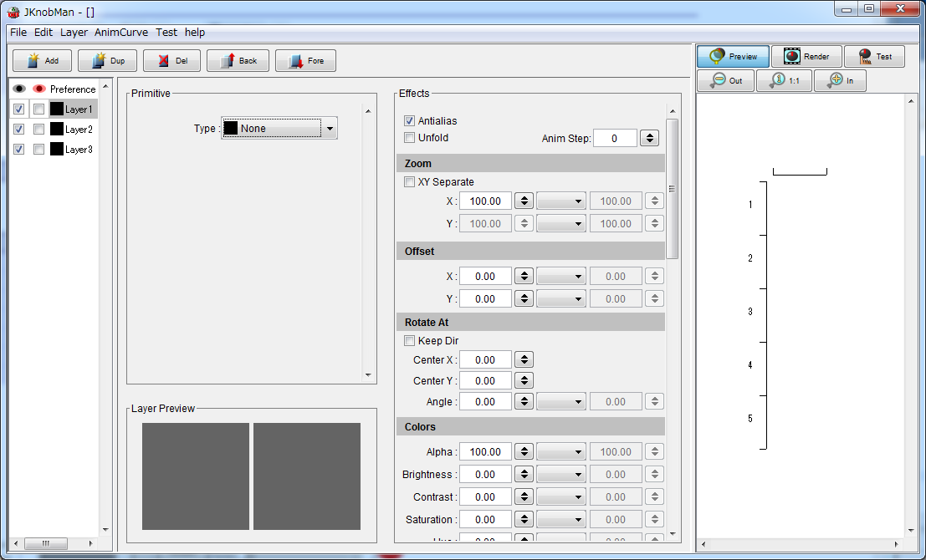Click the right Layer Preview thumbnail
Viewport: 926px width, 560px height.
(307, 476)
